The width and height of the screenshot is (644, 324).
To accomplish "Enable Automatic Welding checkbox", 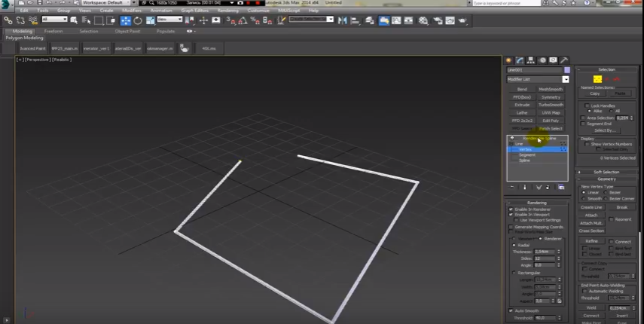I will pyautogui.click(x=584, y=291).
